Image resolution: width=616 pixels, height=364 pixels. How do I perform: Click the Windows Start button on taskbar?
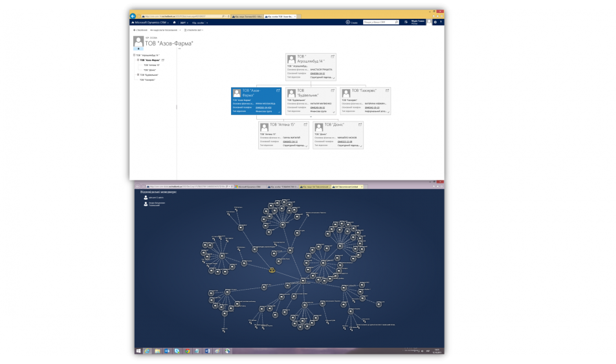(x=138, y=350)
